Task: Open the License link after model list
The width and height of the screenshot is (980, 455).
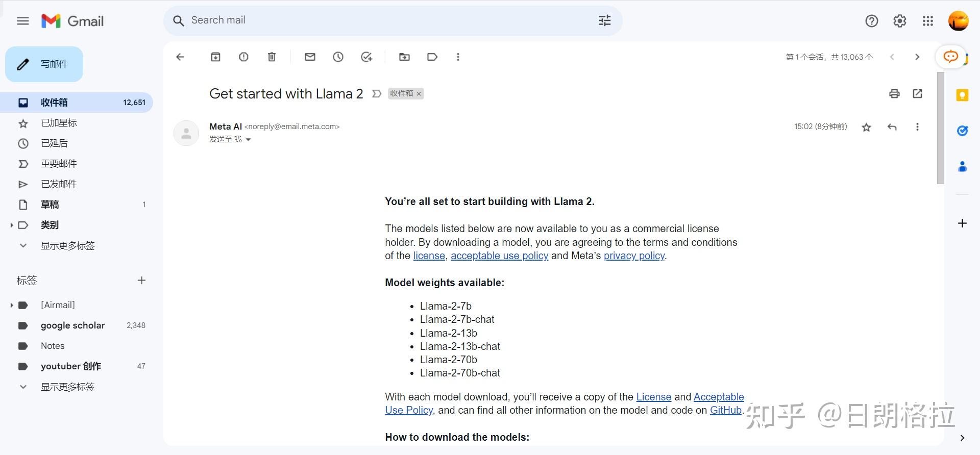Action: tap(653, 397)
